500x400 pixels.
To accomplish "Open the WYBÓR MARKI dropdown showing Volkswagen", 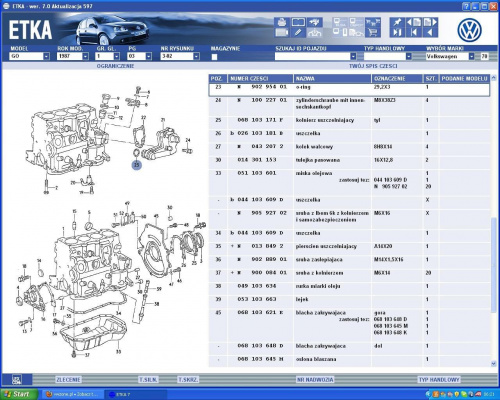I will (471, 56).
